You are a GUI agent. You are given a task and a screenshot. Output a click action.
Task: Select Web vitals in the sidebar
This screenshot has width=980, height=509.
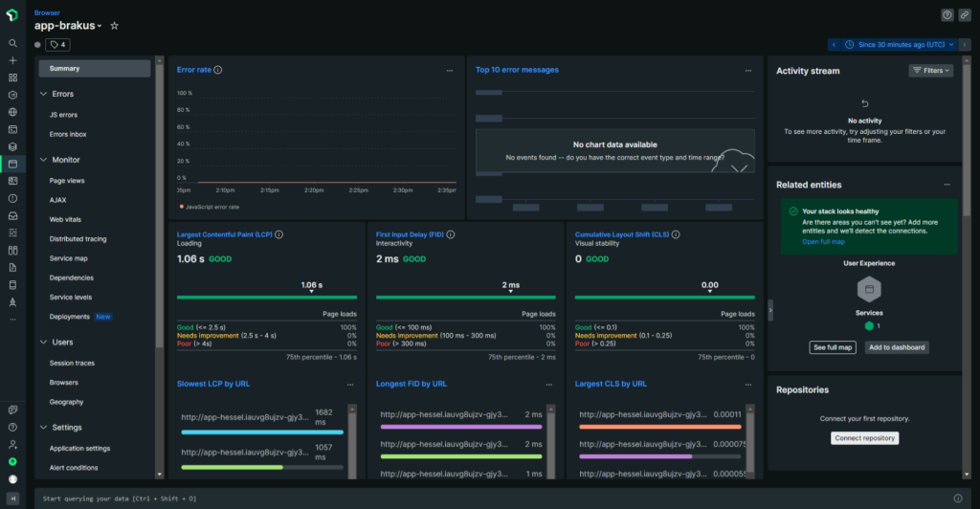click(65, 219)
